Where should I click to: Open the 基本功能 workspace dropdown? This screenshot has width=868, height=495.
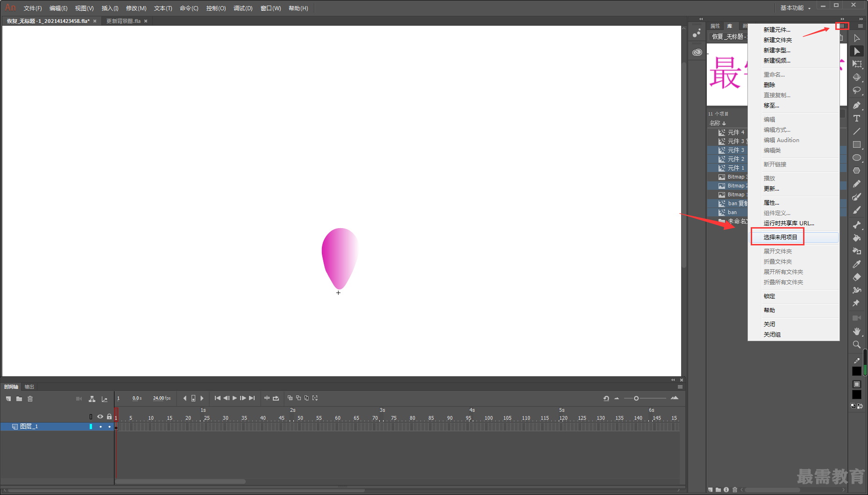pos(795,8)
